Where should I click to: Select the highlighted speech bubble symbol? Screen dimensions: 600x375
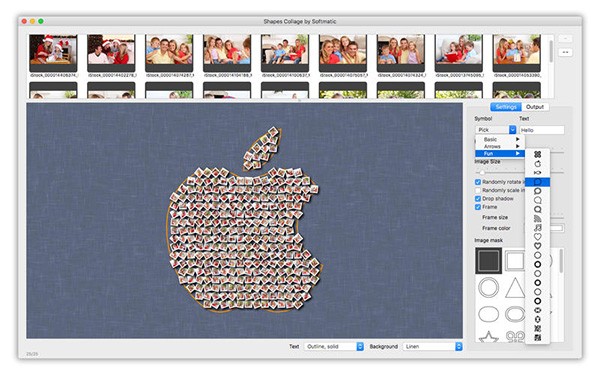click(x=538, y=182)
